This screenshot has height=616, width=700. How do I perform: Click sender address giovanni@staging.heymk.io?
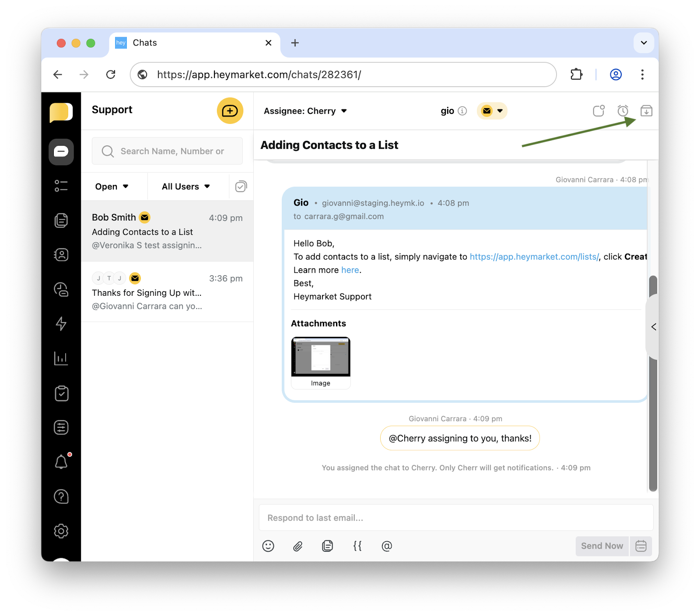[373, 203]
